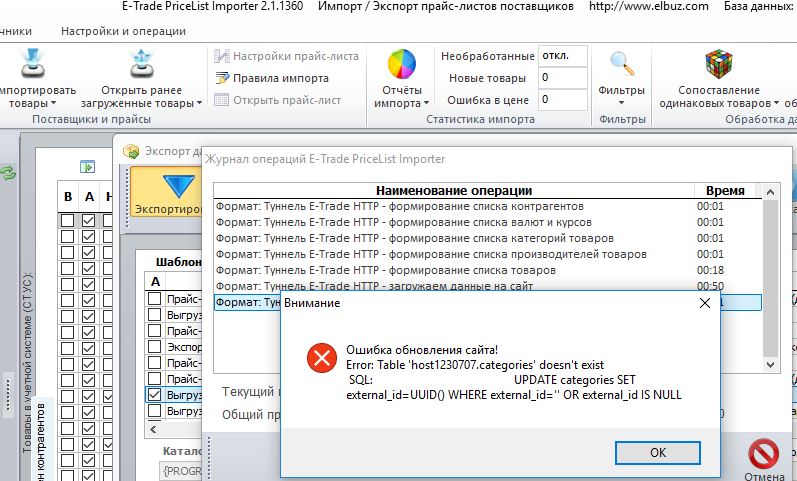Click the Наименование операции column header

(454, 191)
